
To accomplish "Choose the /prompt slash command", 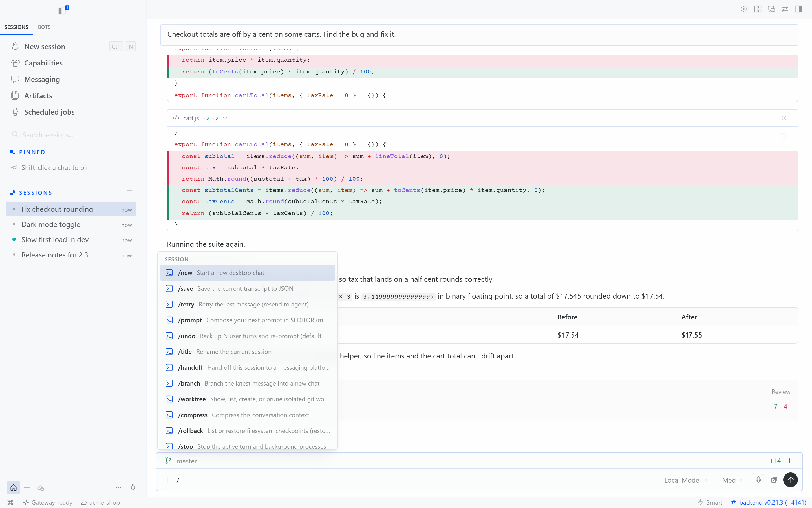I will click(x=248, y=320).
